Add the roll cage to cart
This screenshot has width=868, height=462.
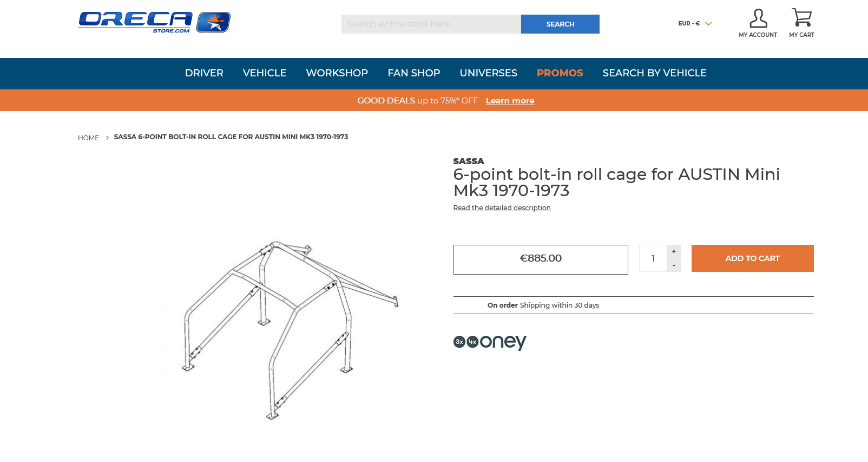click(753, 258)
